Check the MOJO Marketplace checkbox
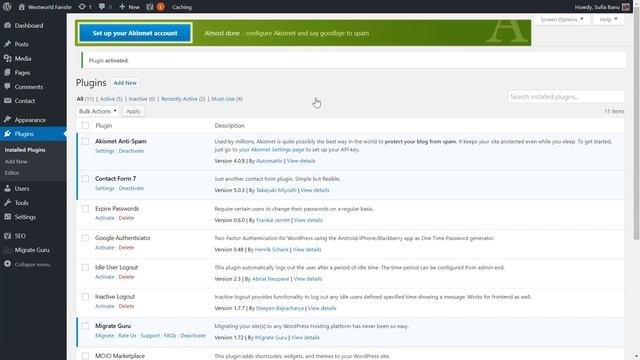The image size is (640, 360). (x=85, y=356)
